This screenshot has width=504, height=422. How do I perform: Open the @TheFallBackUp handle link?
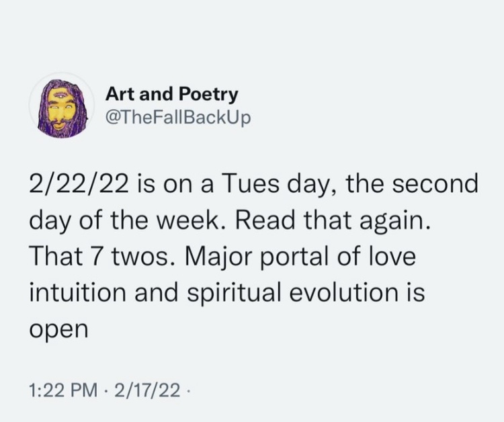(x=178, y=118)
